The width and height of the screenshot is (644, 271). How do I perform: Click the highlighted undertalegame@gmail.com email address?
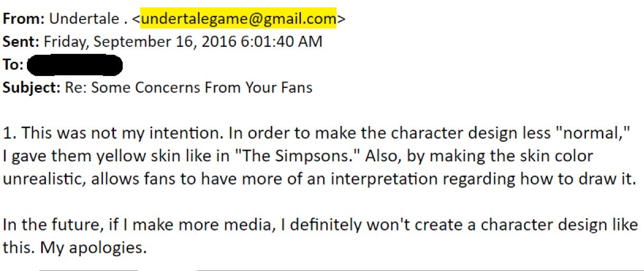click(238, 19)
